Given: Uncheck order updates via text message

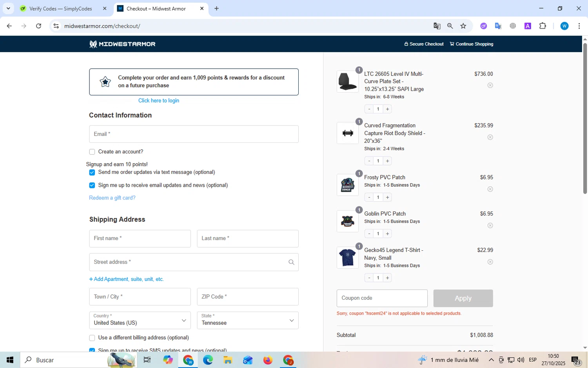Looking at the screenshot, I should (92, 173).
